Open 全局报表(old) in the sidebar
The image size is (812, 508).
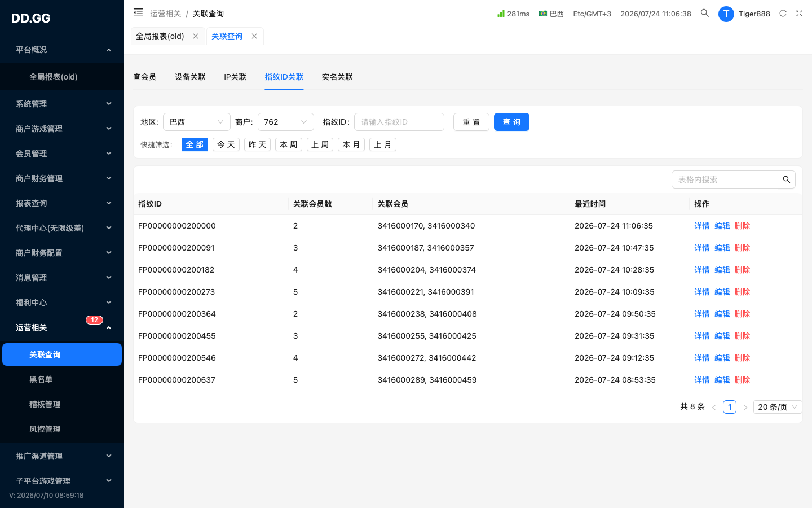62,77
